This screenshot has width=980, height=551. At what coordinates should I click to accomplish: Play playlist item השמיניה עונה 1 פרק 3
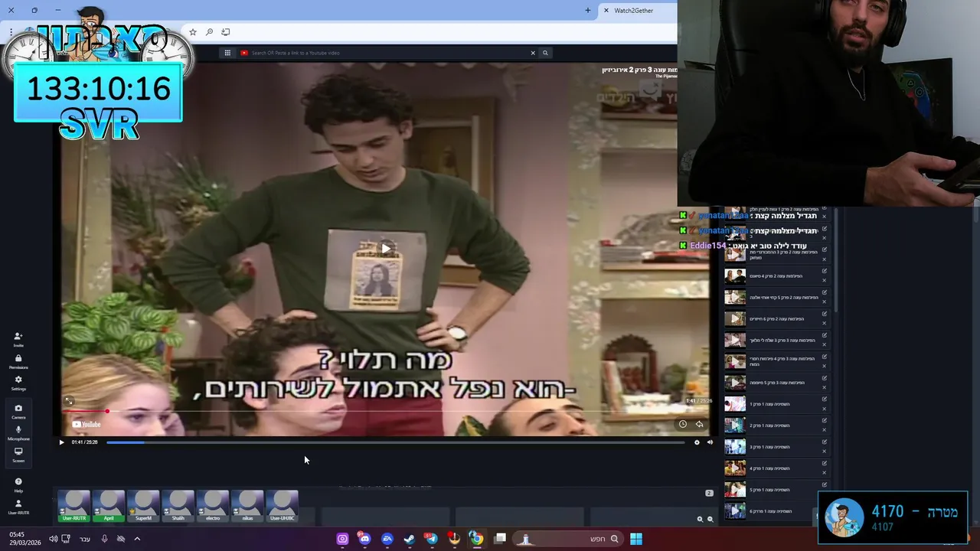click(x=735, y=447)
